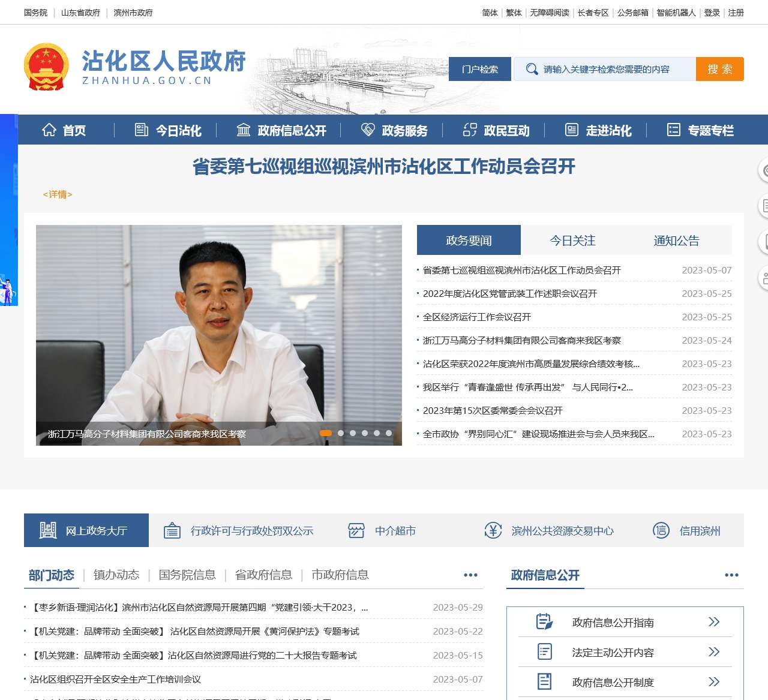Viewport: 768px width, 700px height.
Task: Click the 信用滨州 circular icon
Action: click(x=661, y=531)
